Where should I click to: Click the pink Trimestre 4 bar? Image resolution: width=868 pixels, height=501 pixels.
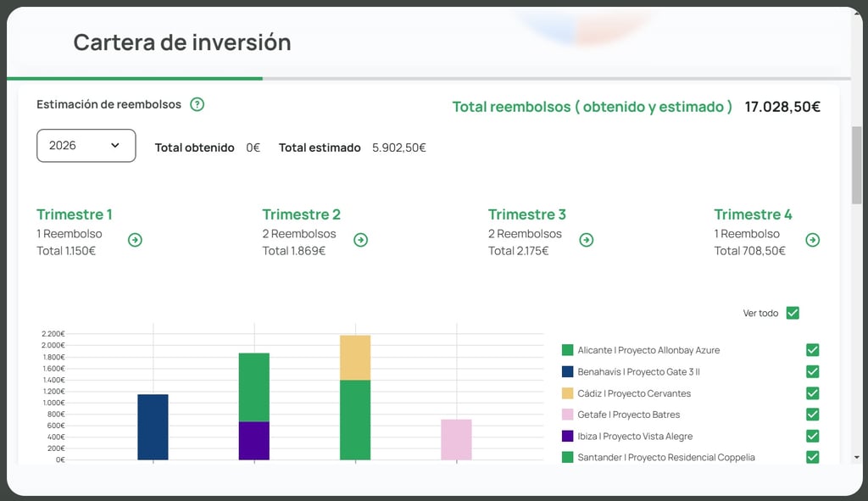456,440
